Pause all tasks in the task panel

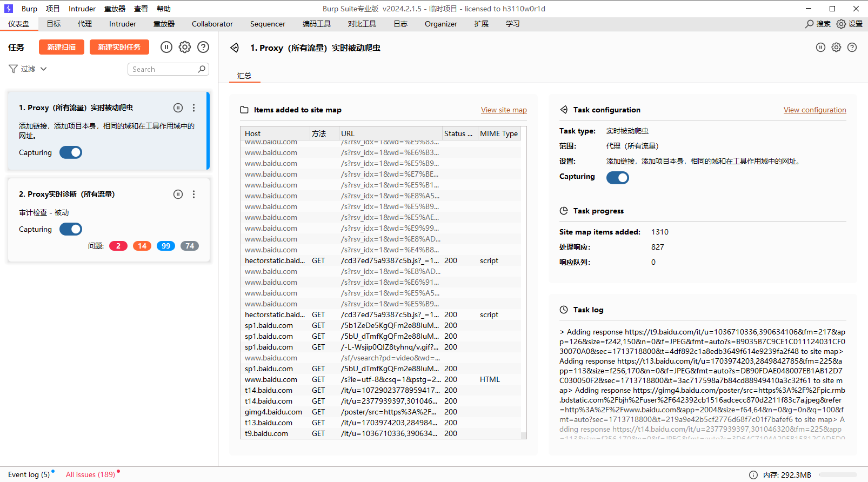point(166,47)
